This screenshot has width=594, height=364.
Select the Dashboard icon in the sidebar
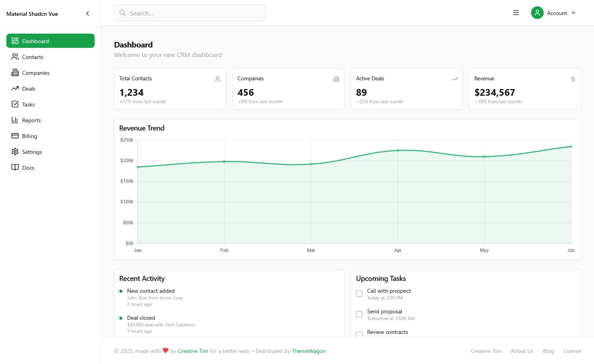pos(15,41)
